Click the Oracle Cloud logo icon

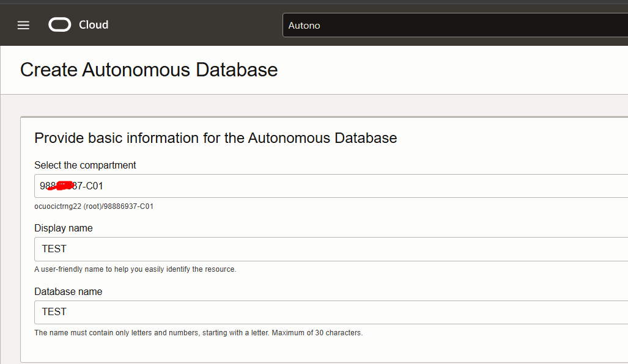point(60,25)
